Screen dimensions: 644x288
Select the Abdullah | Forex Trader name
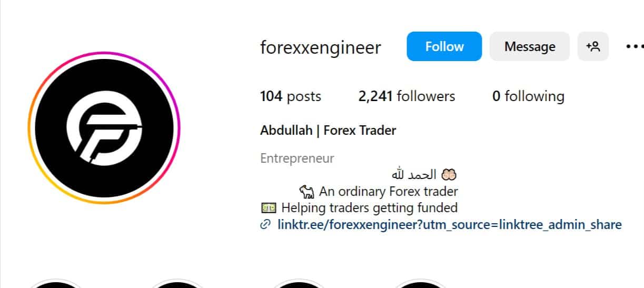pyautogui.click(x=328, y=130)
